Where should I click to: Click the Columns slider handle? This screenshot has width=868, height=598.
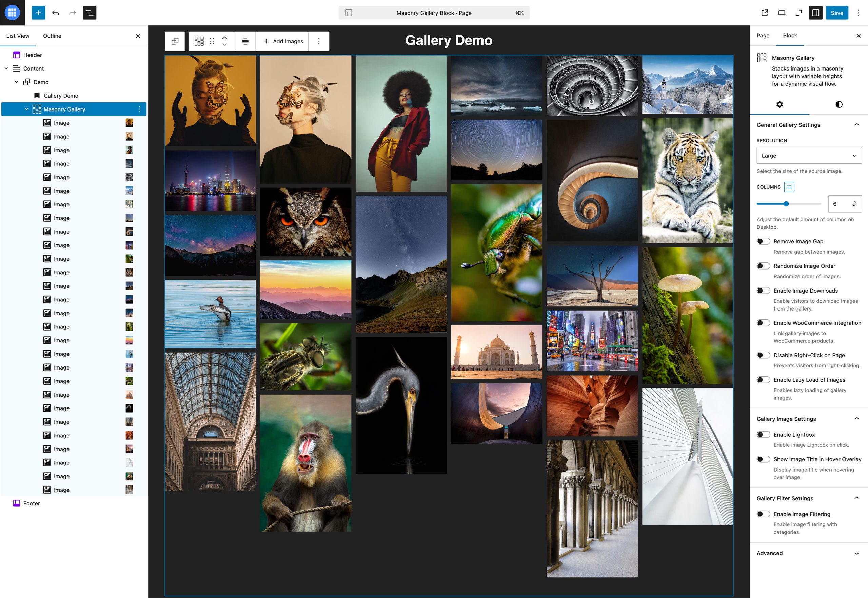pyautogui.click(x=786, y=204)
